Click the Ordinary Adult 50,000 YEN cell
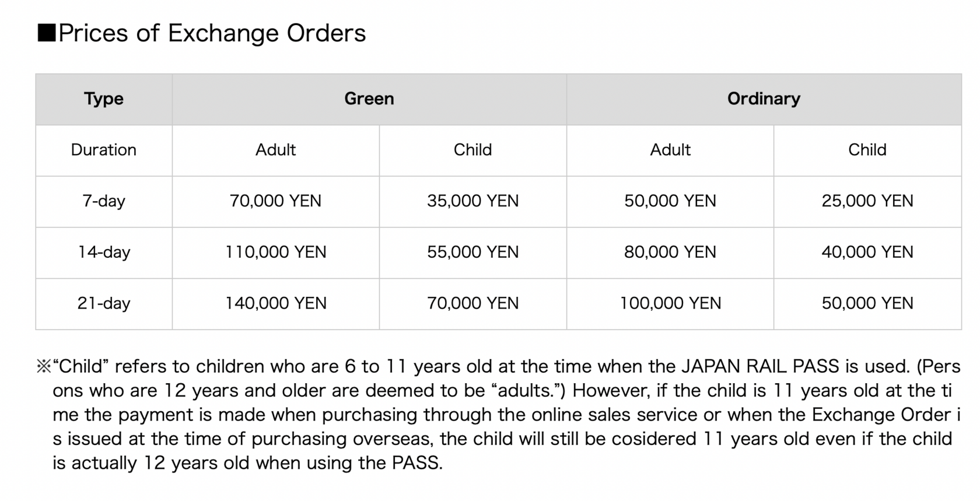This screenshot has width=980, height=501. [670, 202]
